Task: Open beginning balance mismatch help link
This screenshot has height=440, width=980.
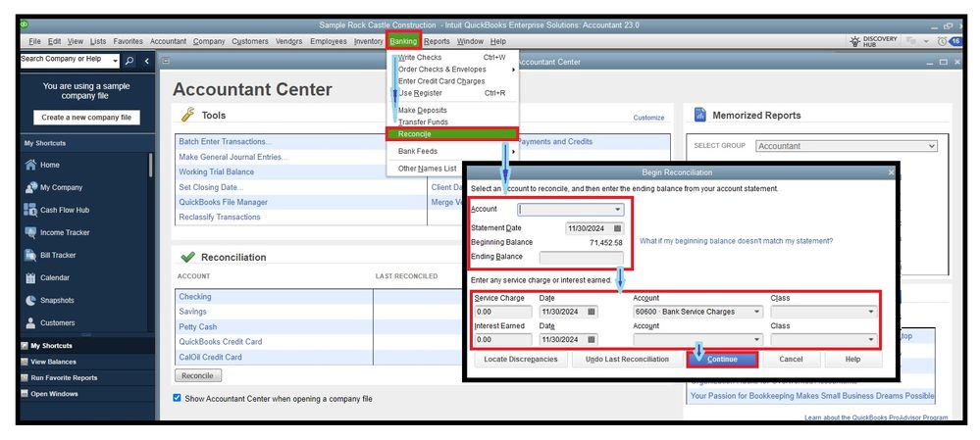Action: point(737,241)
